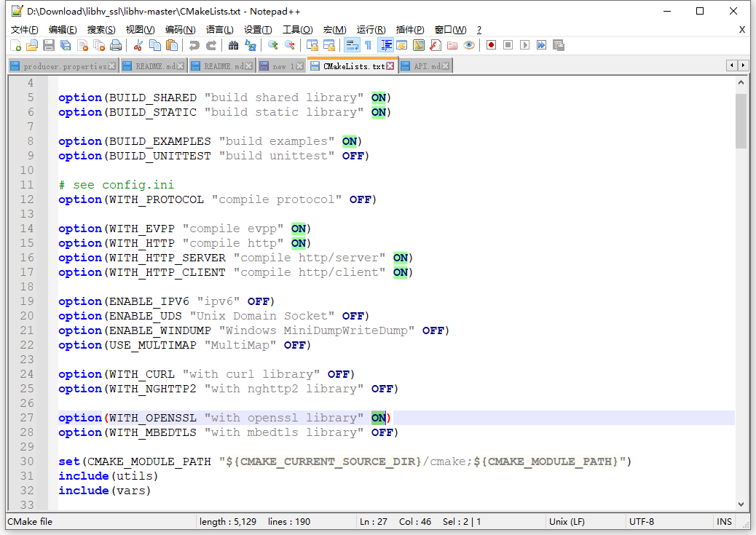
Task: Start macro recording with the red record icon
Action: (492, 45)
